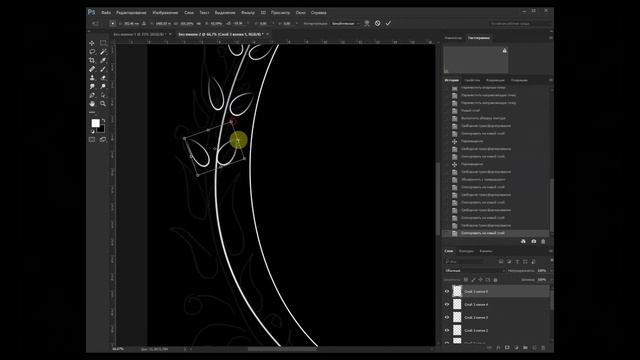The width and height of the screenshot is (640, 360).
Task: Open the 'Окно' menu
Action: [300, 13]
